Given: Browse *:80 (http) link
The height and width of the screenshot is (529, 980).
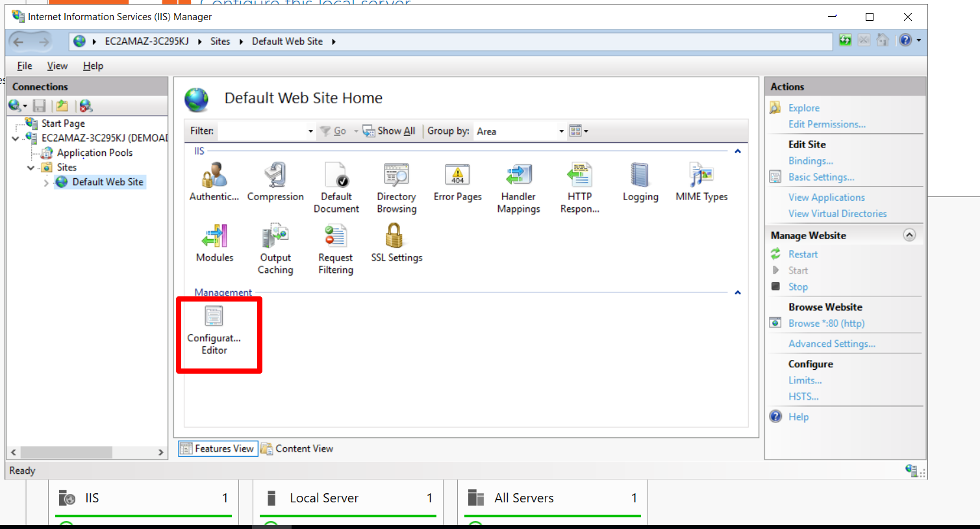Looking at the screenshot, I should 826,323.
